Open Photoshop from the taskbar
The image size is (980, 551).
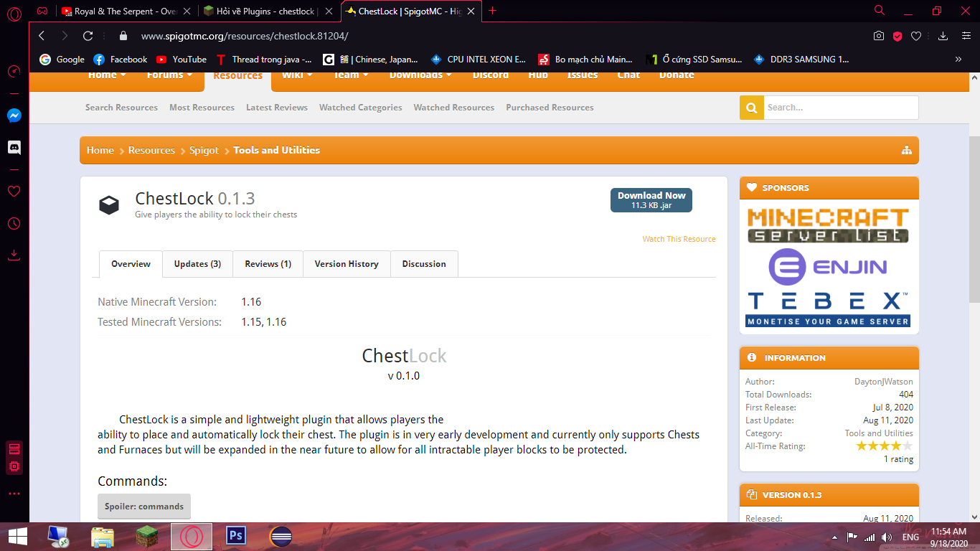[235, 537]
